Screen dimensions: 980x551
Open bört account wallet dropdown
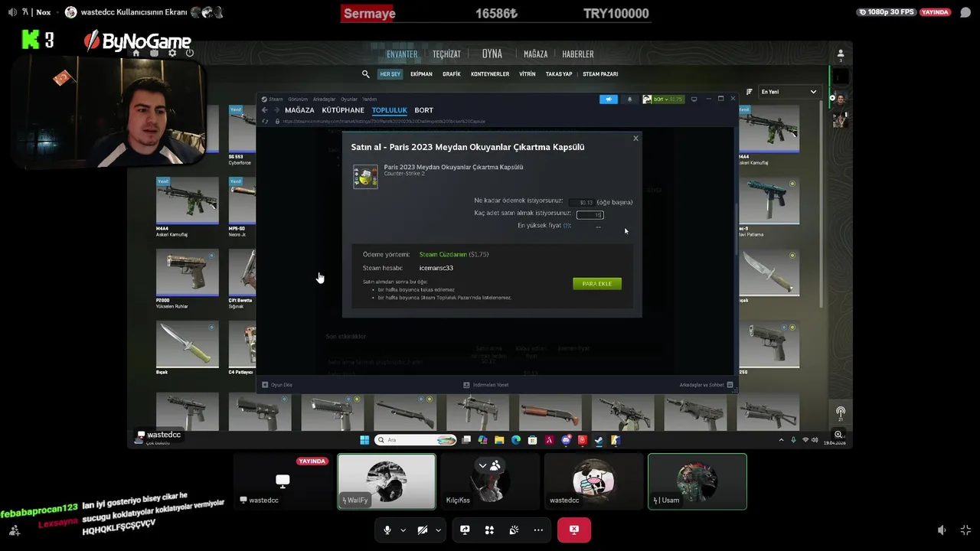pos(663,99)
